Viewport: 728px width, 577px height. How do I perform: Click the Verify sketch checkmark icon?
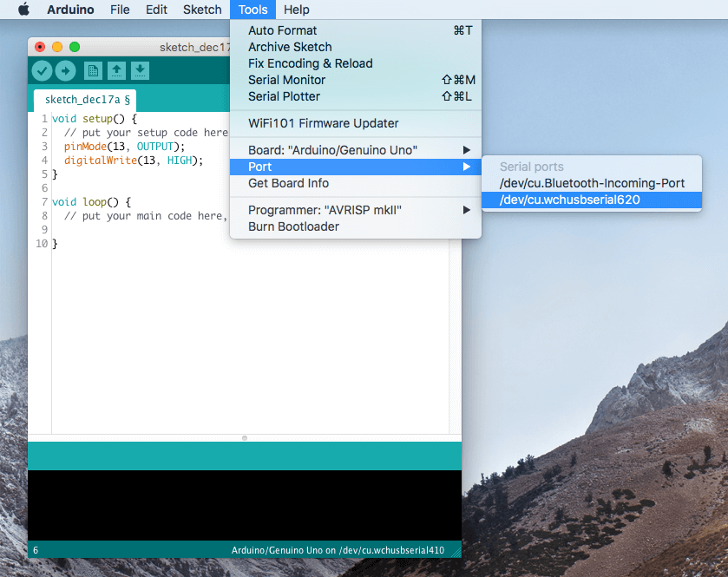tap(42, 71)
